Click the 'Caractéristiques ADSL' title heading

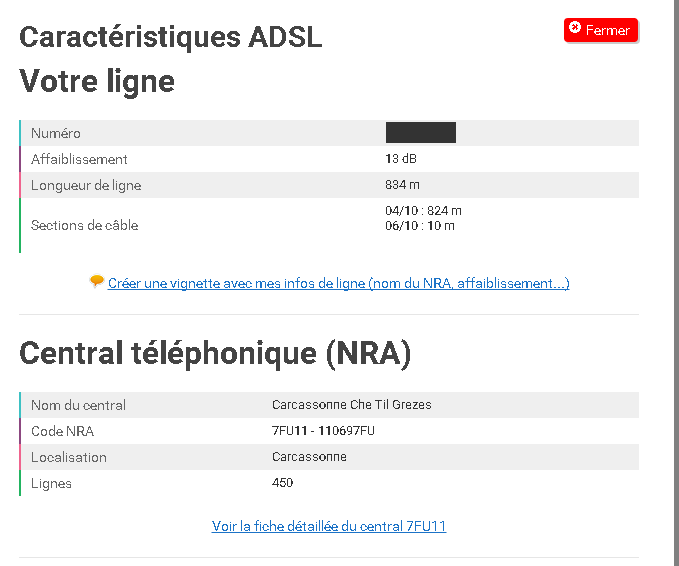[x=170, y=36]
